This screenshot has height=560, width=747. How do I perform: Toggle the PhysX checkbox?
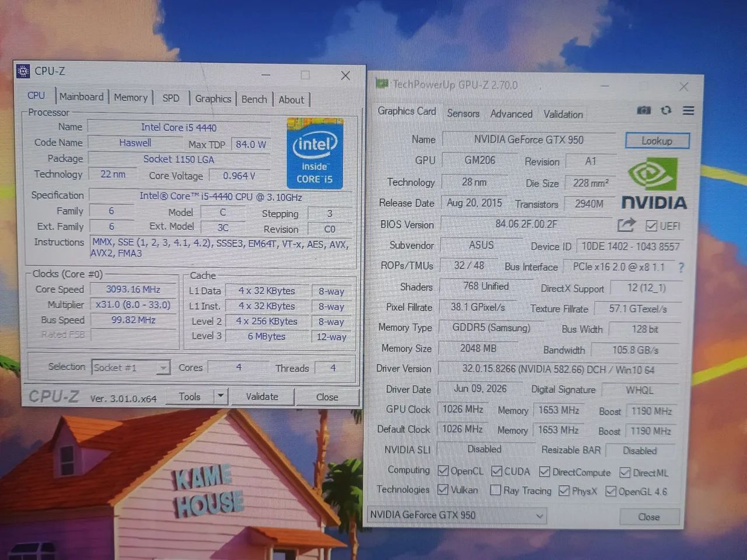[564, 491]
